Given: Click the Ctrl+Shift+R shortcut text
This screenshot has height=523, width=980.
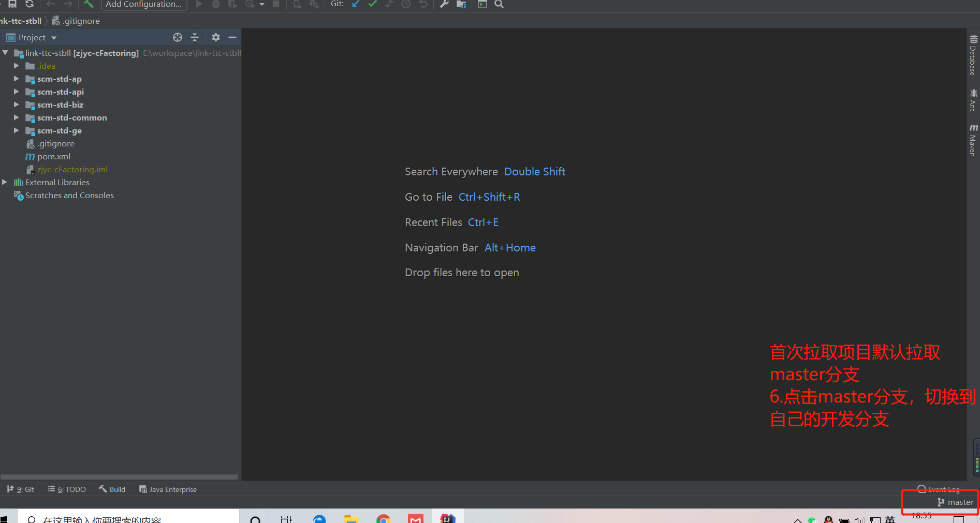Looking at the screenshot, I should (x=489, y=197).
